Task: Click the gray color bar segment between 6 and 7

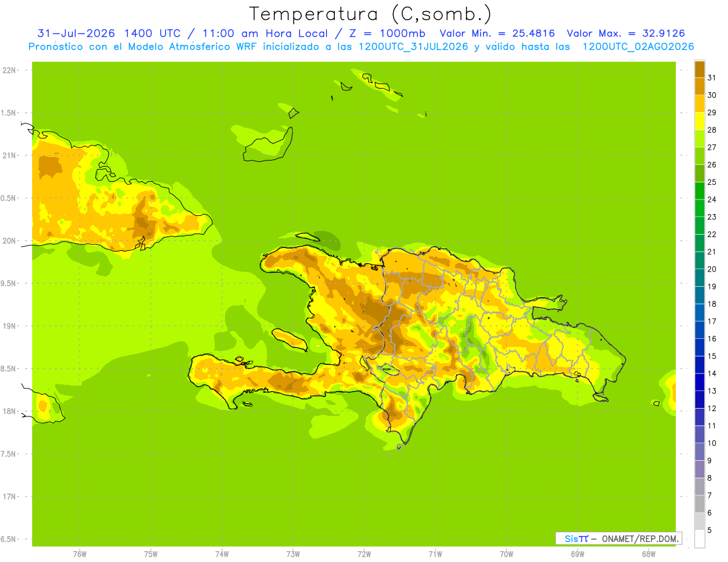Action: 699,504
